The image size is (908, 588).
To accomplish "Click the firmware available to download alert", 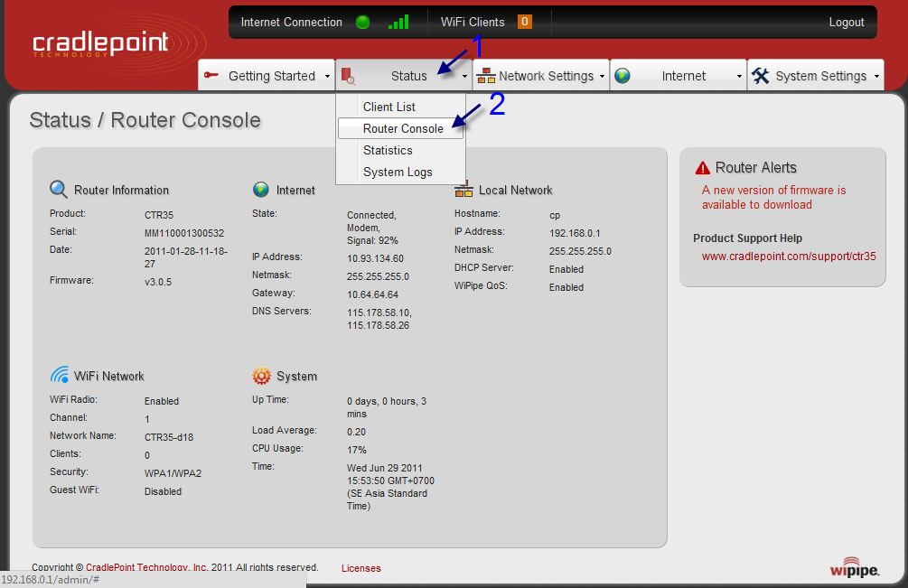I will coord(773,197).
